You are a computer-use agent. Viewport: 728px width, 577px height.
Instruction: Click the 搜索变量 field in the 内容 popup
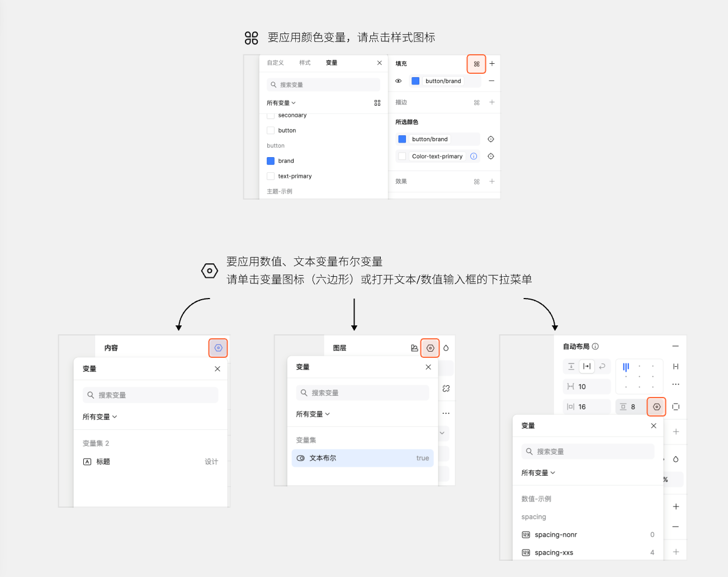coord(150,395)
